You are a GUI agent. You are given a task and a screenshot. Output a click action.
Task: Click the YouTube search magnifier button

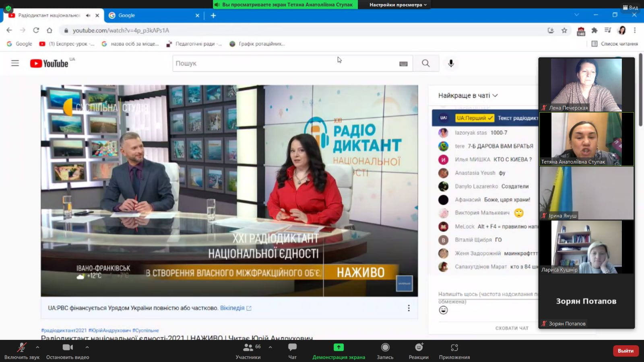425,64
